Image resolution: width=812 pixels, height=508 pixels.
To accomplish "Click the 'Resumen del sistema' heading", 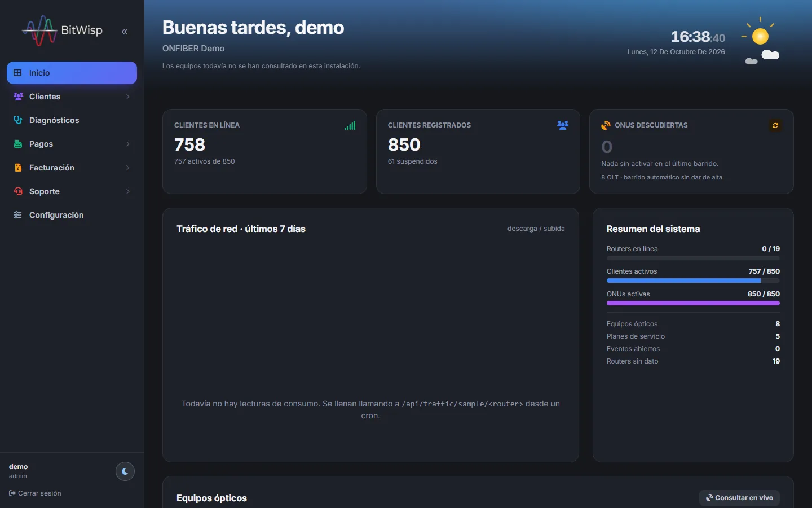I will pos(653,229).
